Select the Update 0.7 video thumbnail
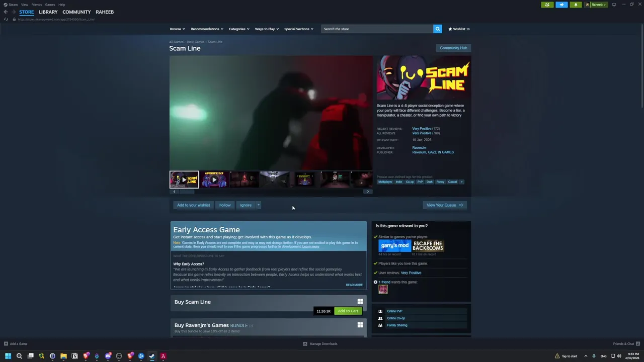Image resolution: width=644 pixels, height=362 pixels. pyautogui.click(x=214, y=179)
